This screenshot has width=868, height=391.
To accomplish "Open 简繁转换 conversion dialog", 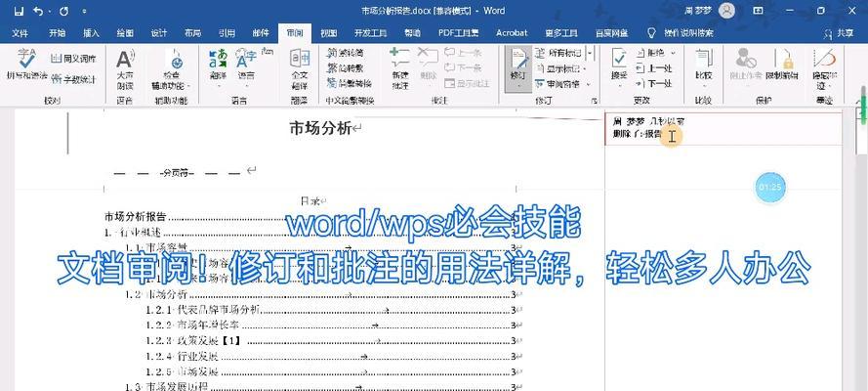I will tap(349, 83).
